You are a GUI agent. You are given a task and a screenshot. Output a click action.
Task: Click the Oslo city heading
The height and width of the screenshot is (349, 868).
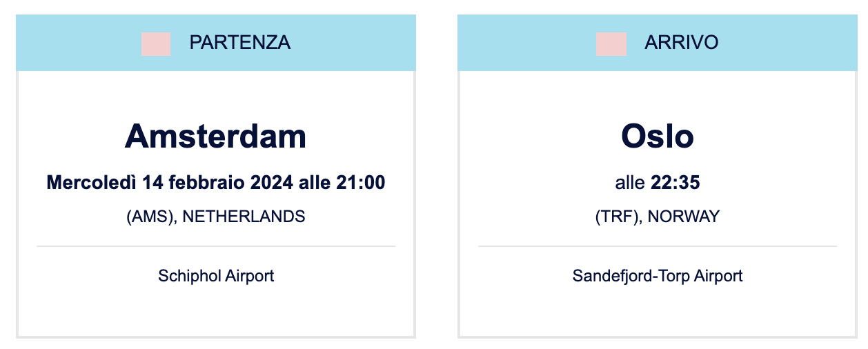[x=658, y=137]
